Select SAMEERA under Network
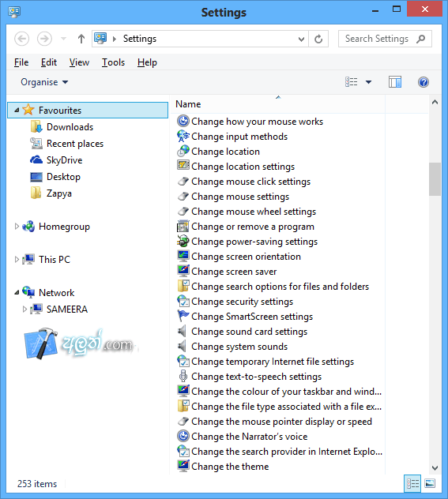The height and width of the screenshot is (499, 448). click(x=67, y=309)
